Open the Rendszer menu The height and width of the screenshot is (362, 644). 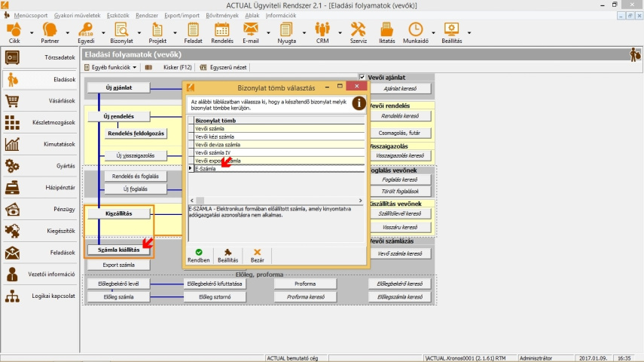pos(147,15)
